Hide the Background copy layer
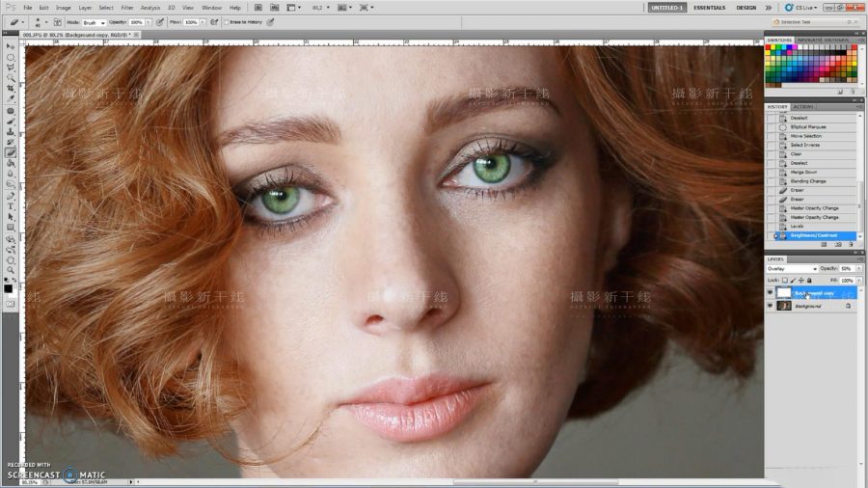868x488 pixels. (770, 292)
